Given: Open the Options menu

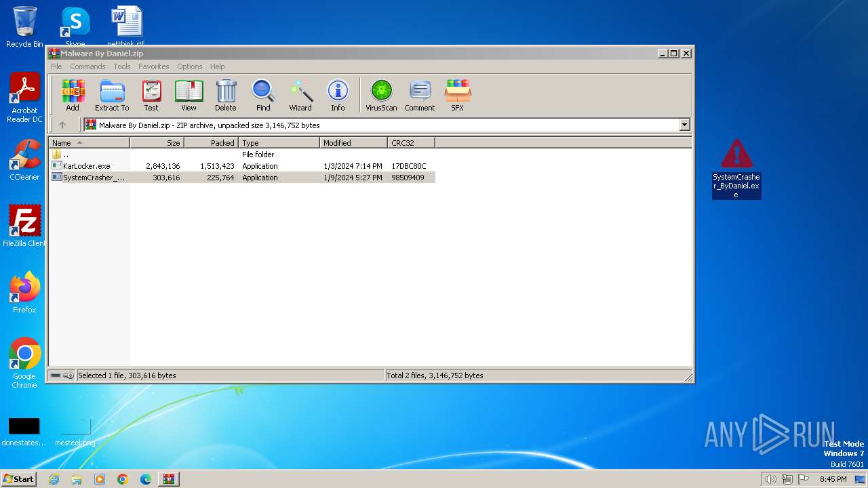Looking at the screenshot, I should [190, 66].
